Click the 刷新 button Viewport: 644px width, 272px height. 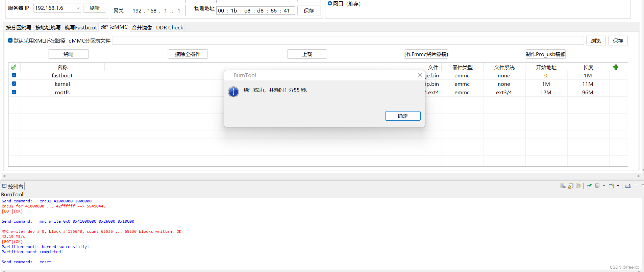click(95, 8)
